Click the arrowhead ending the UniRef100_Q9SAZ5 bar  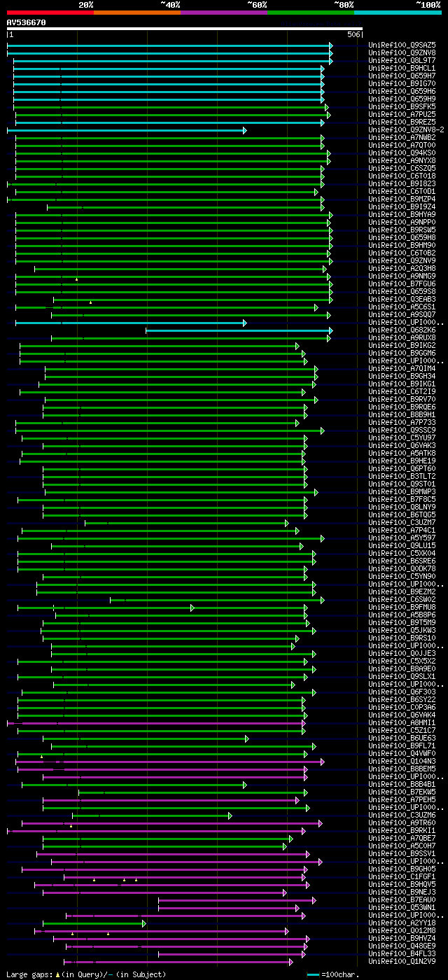click(x=330, y=45)
